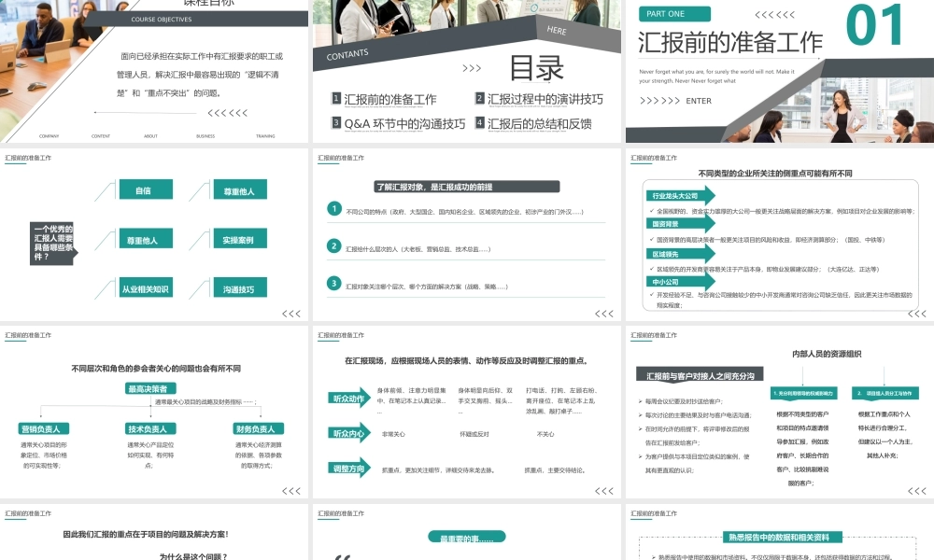The width and height of the screenshot is (934, 560).
Task: Open 汇报过程中的演讲技巧 contents entry
Action: coord(545,99)
